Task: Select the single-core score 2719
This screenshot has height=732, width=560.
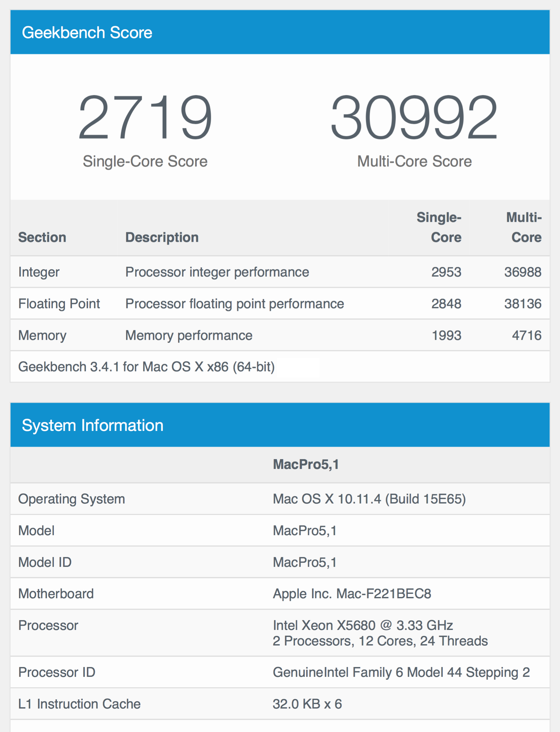Action: [x=145, y=117]
